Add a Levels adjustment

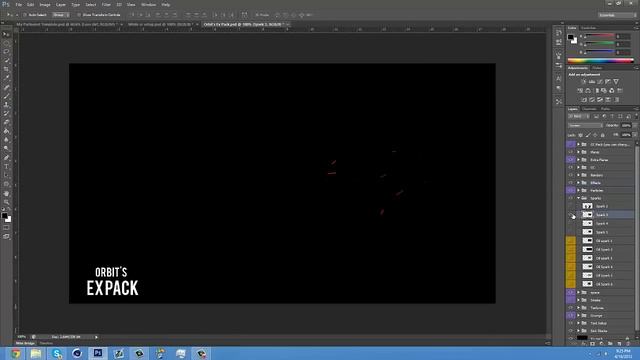point(592,82)
